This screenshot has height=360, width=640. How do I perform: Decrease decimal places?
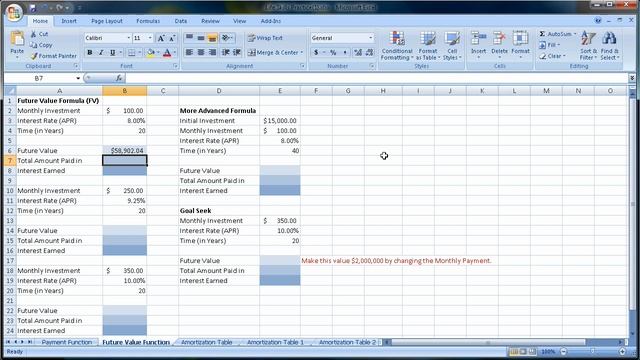point(369,53)
